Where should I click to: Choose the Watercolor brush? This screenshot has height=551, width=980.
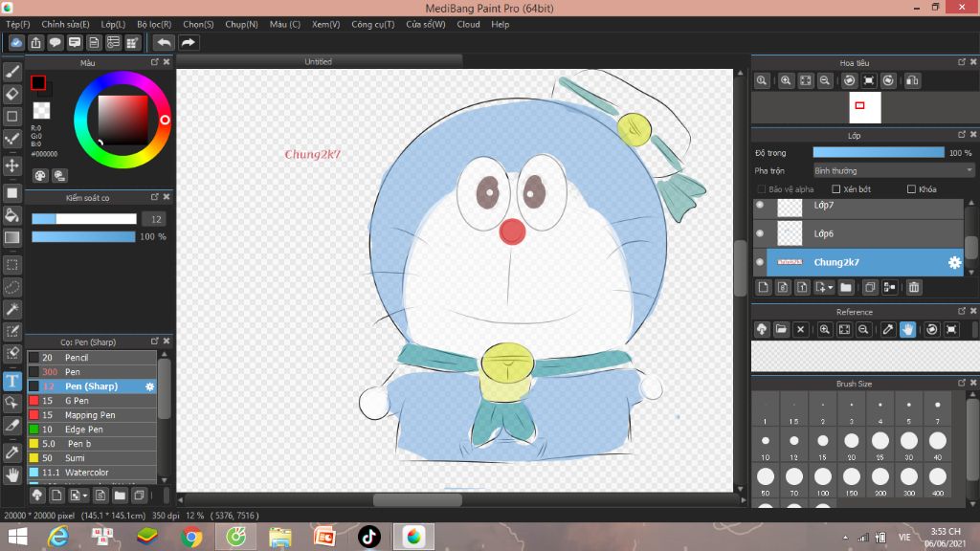[91, 473]
